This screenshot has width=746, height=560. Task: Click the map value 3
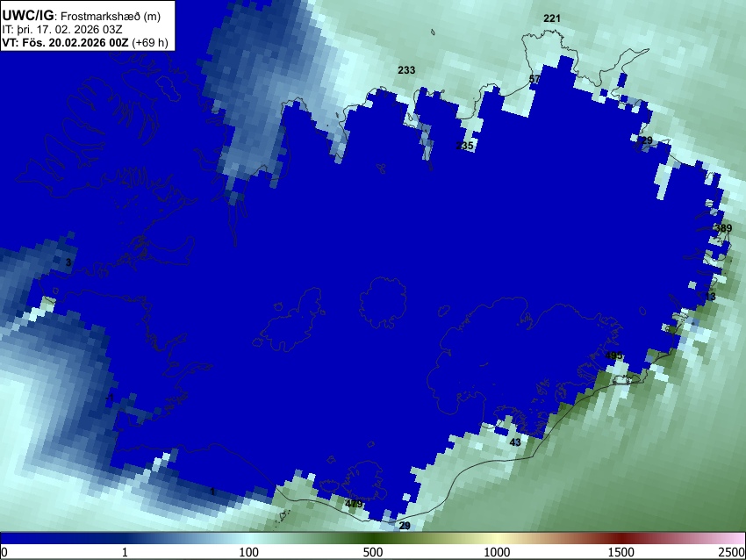68,262
